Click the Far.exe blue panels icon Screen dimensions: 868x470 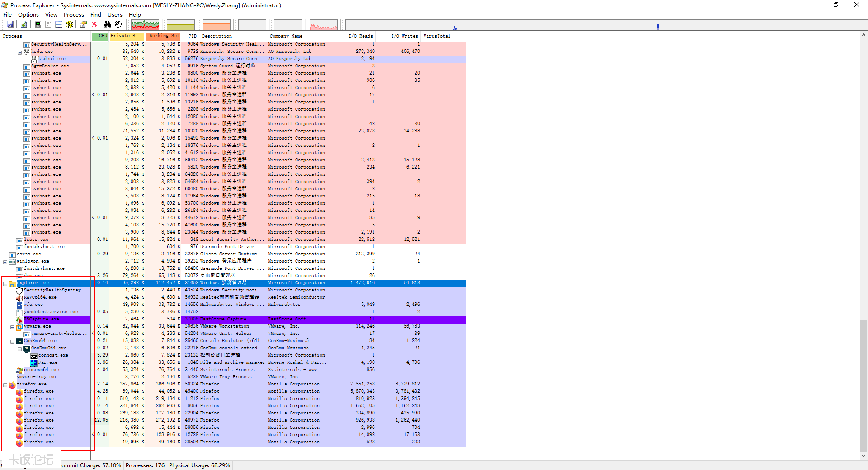coord(34,363)
